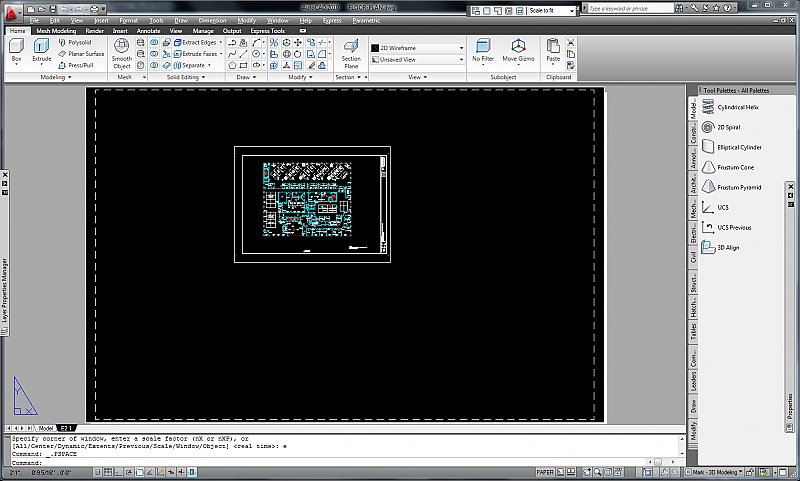Toggle Grid display in status bar

point(108,472)
